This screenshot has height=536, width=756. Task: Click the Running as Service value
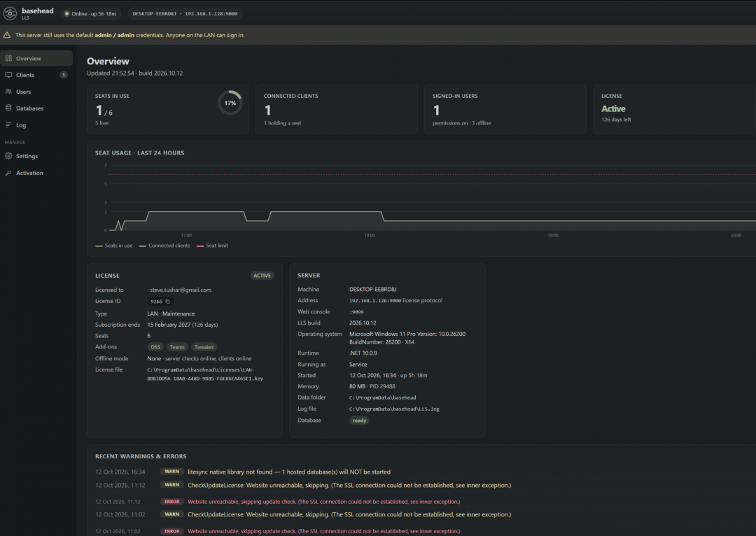pyautogui.click(x=358, y=365)
